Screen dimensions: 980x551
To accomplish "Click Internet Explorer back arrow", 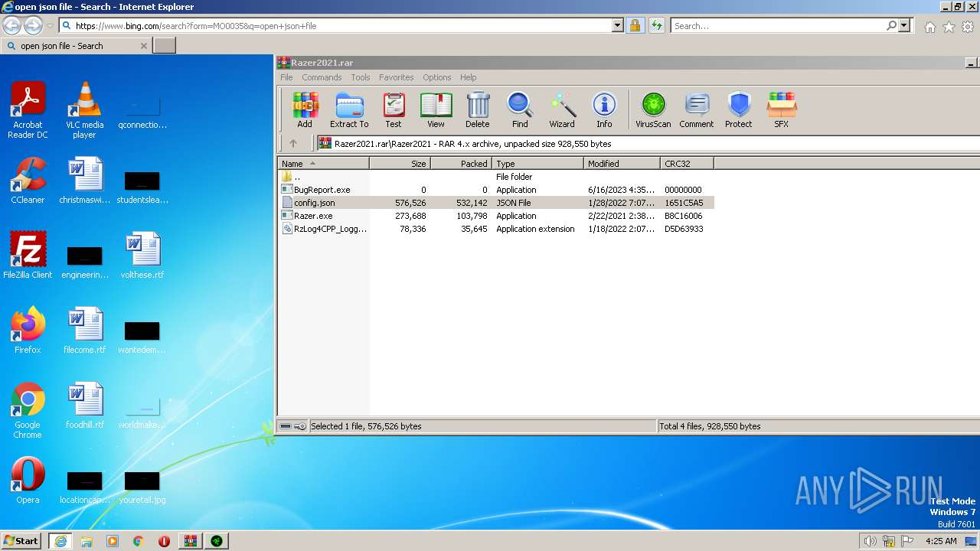I will coord(12,25).
